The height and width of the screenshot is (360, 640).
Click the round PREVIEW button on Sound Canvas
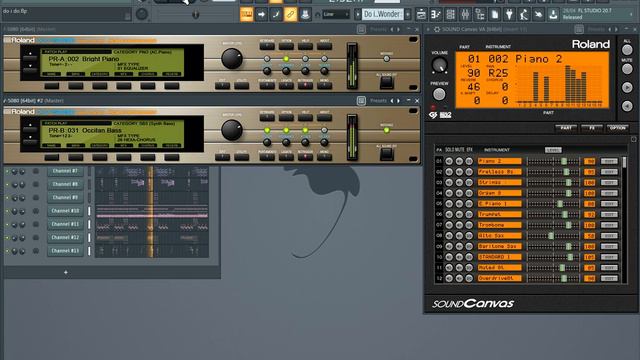(x=439, y=94)
